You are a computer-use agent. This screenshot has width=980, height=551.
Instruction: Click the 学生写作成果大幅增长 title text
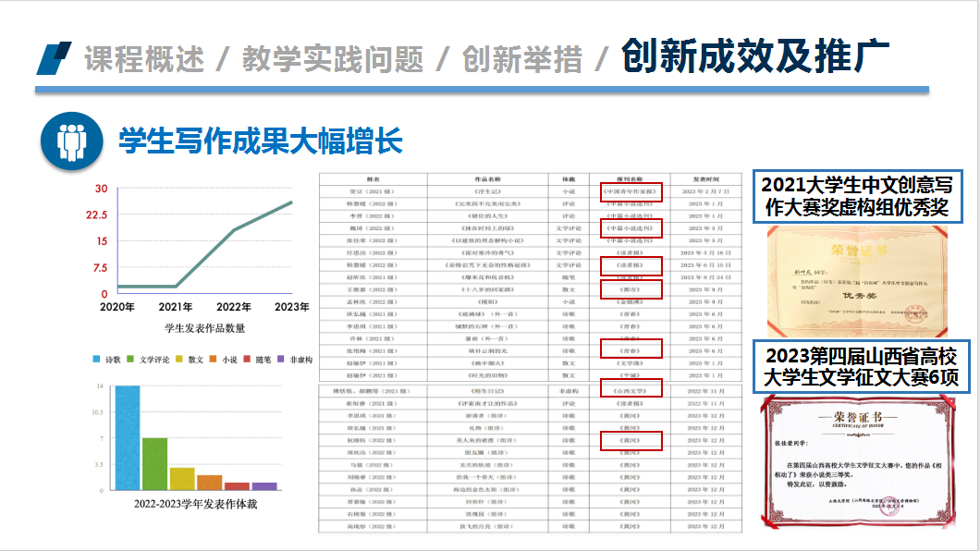pos(261,141)
